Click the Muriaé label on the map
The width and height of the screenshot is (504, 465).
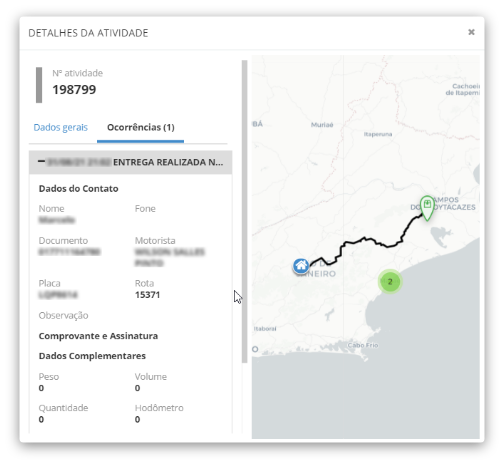click(x=322, y=125)
